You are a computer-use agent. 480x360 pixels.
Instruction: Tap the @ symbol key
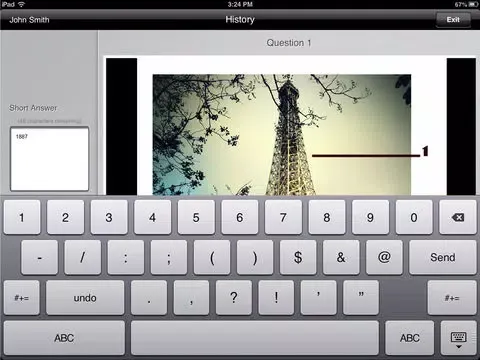click(x=384, y=257)
